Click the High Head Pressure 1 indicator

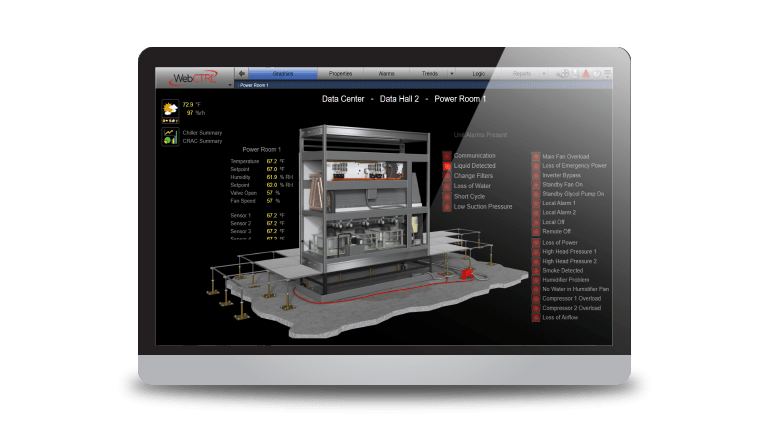click(x=536, y=252)
